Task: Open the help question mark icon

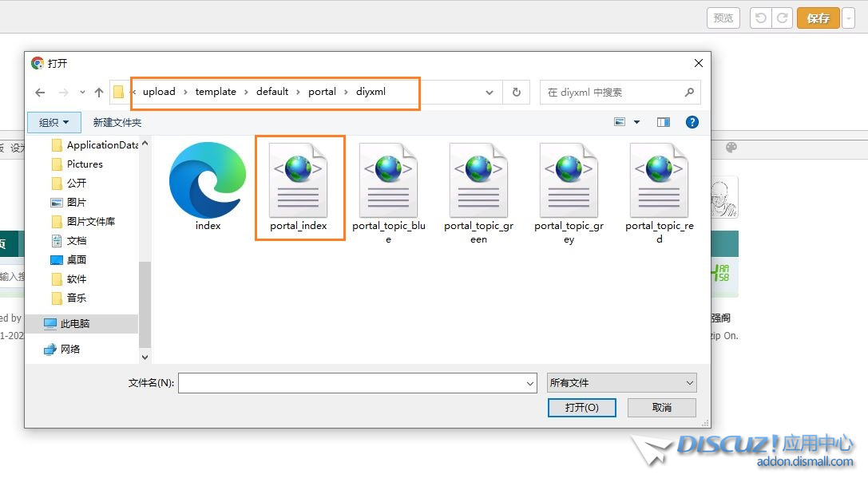Action: 692,122
